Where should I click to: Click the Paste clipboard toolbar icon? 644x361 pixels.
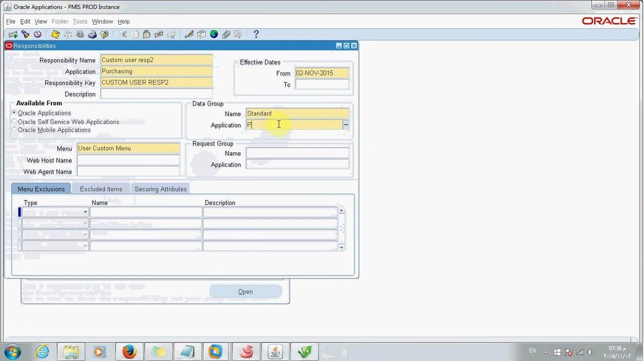(x=147, y=34)
